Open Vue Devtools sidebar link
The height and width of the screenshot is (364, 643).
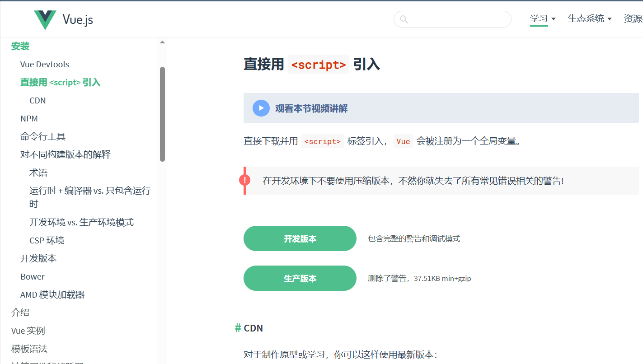45,64
